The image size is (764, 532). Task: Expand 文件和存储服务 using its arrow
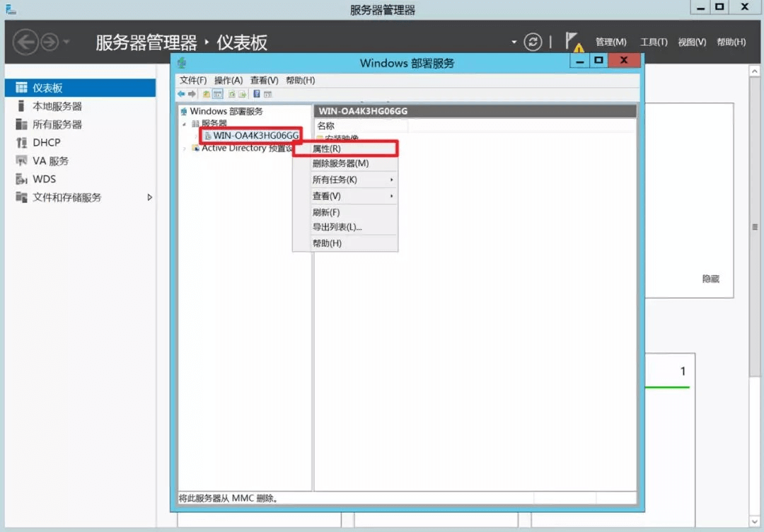coord(149,197)
